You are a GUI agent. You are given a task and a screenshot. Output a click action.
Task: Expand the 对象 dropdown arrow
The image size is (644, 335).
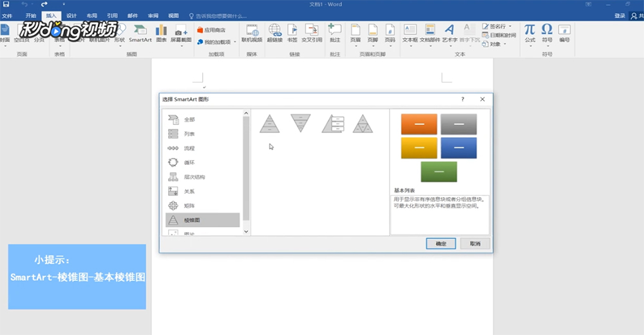pyautogui.click(x=505, y=44)
